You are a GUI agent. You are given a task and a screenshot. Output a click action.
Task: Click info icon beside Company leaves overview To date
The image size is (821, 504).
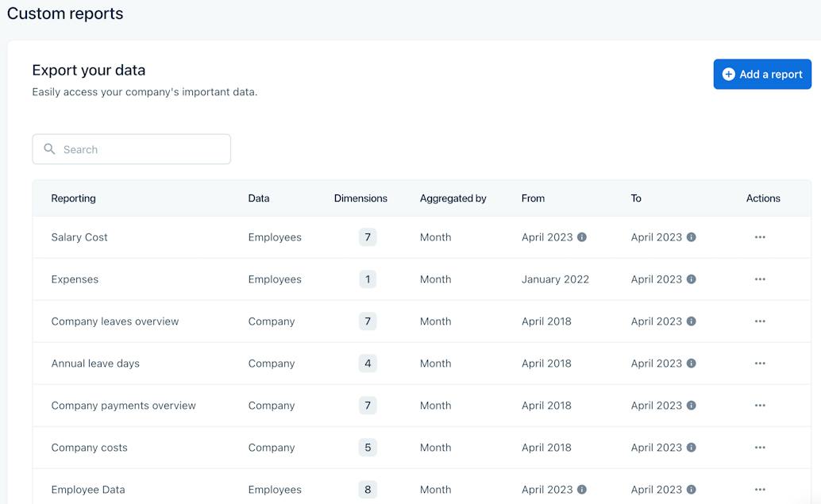click(691, 321)
